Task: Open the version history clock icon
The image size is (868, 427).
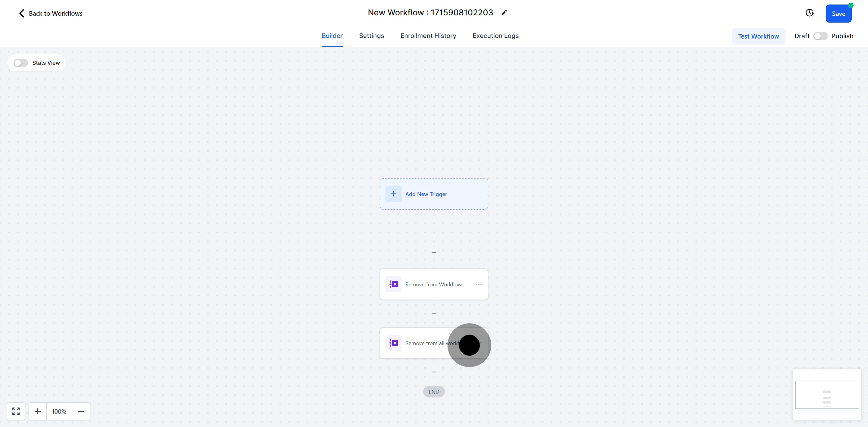Action: pyautogui.click(x=809, y=13)
